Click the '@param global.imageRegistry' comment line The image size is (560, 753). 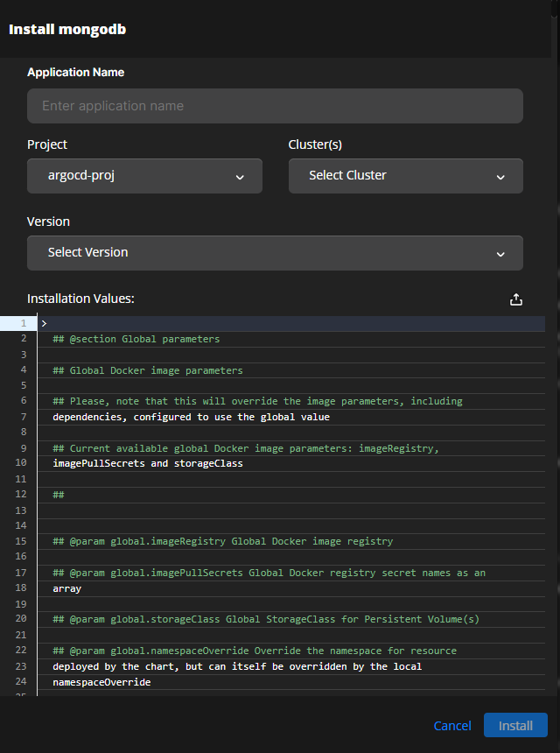222,541
